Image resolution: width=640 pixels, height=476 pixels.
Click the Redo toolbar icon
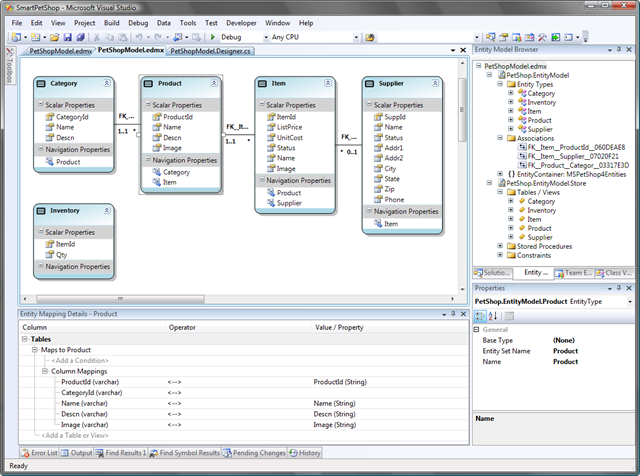tap(158, 37)
